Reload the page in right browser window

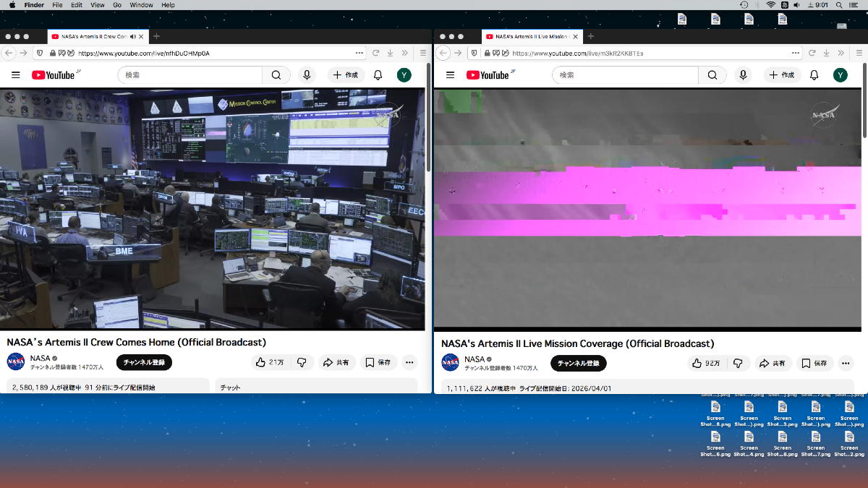tap(812, 53)
